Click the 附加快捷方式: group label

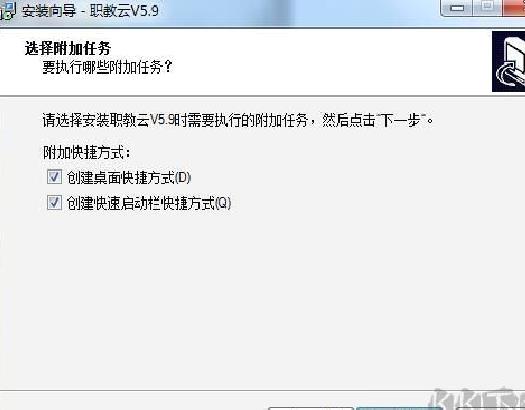click(x=87, y=153)
